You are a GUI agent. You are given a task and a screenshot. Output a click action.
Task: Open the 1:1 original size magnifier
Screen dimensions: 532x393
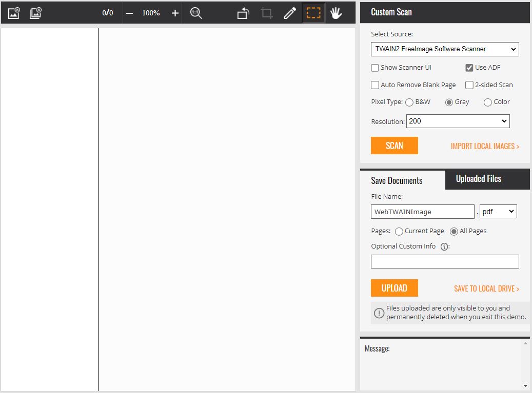click(x=195, y=12)
